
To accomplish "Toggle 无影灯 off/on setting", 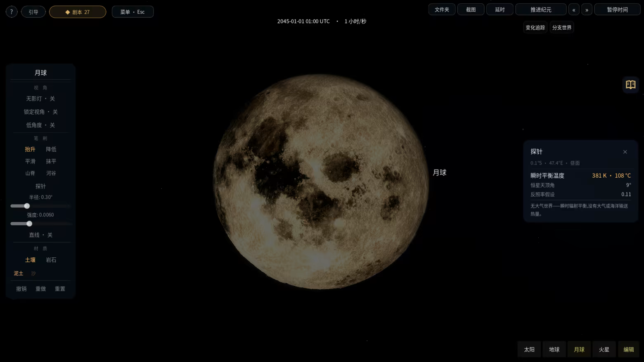I will pyautogui.click(x=40, y=99).
